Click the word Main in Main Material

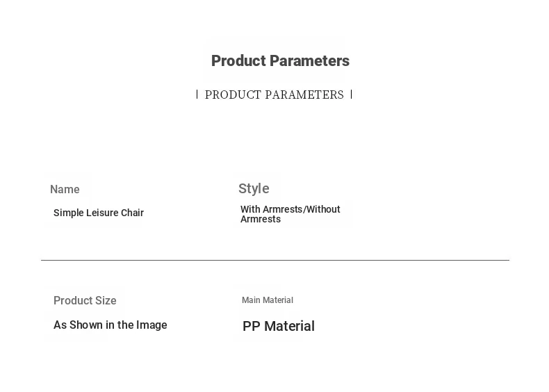(250, 300)
